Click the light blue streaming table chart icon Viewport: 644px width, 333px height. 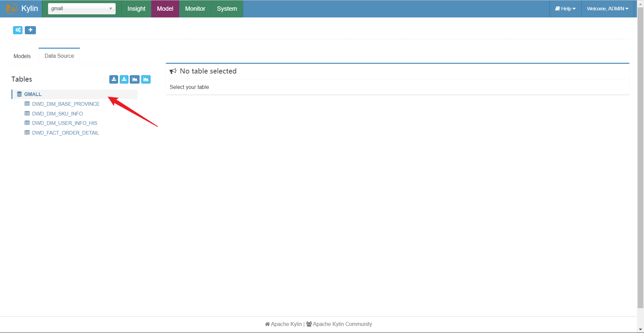146,79
